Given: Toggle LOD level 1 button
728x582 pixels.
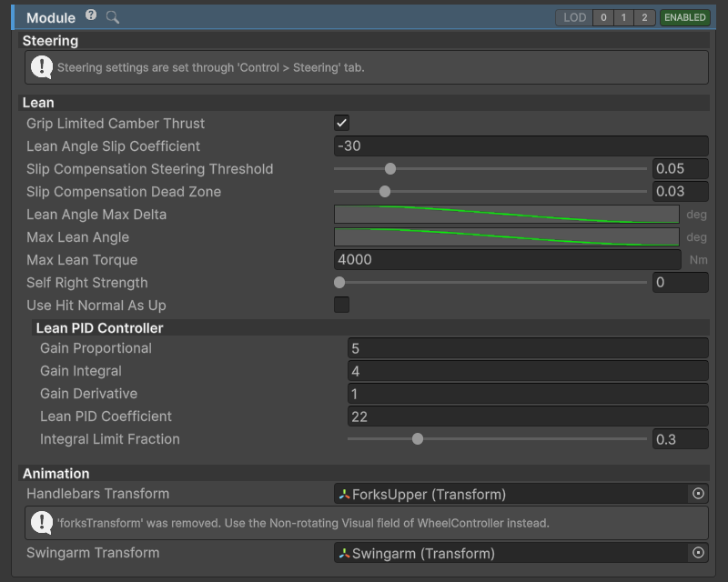Looking at the screenshot, I should 623,17.
